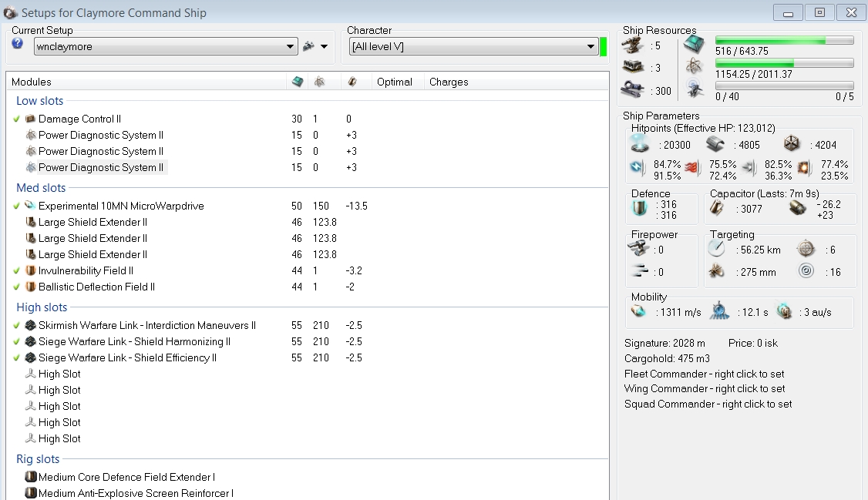This screenshot has width=868, height=500.
Task: Click the Skirmish Warfare Link module icon
Action: pyautogui.click(x=31, y=325)
